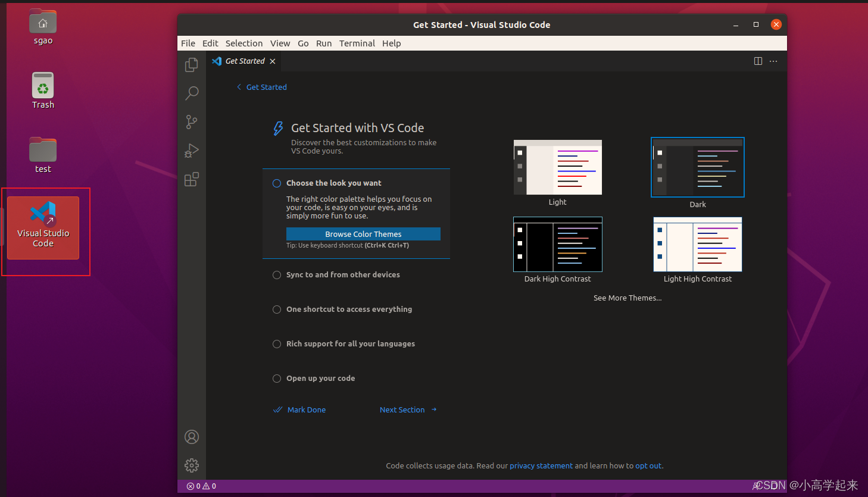
Task: Select the Dark High Contrast theme thumbnail
Action: click(x=558, y=244)
